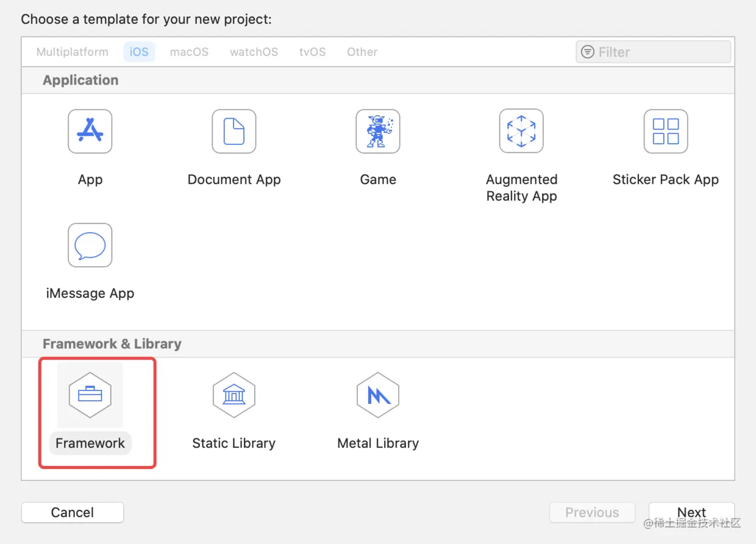Click the Cancel button

73,512
